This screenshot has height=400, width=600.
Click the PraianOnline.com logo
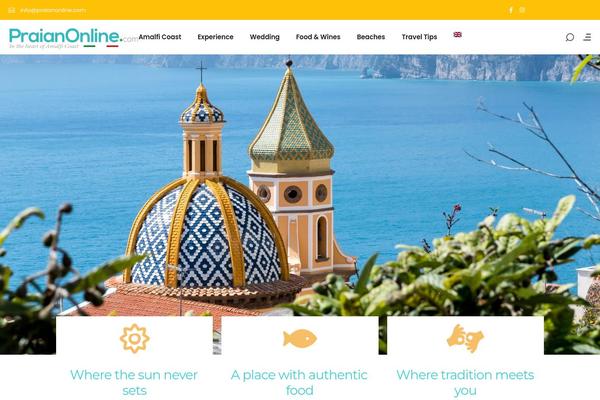pyautogui.click(x=73, y=38)
